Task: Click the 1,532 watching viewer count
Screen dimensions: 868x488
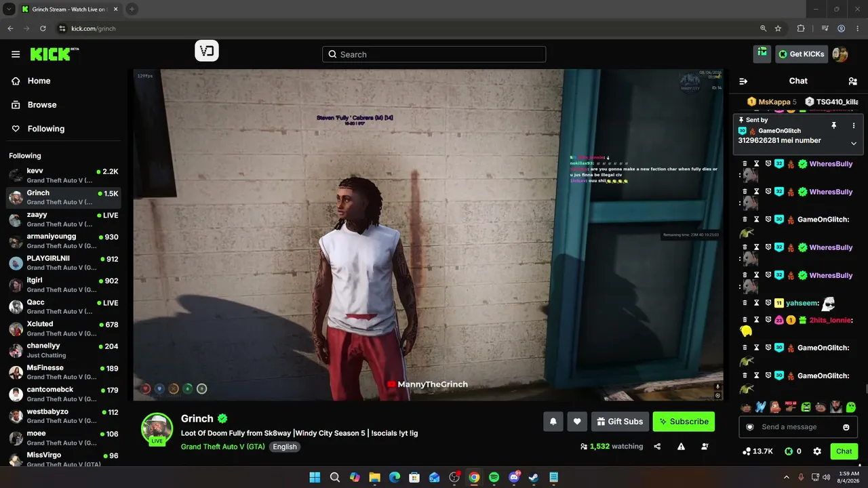Action: point(612,447)
